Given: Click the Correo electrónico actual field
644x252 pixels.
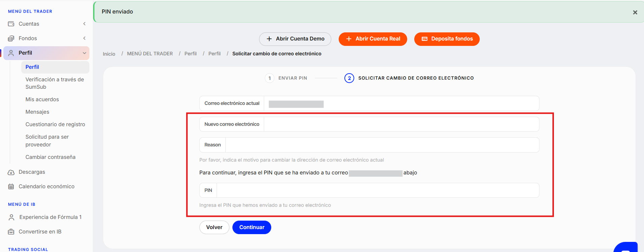Looking at the screenshot, I should [401, 104].
